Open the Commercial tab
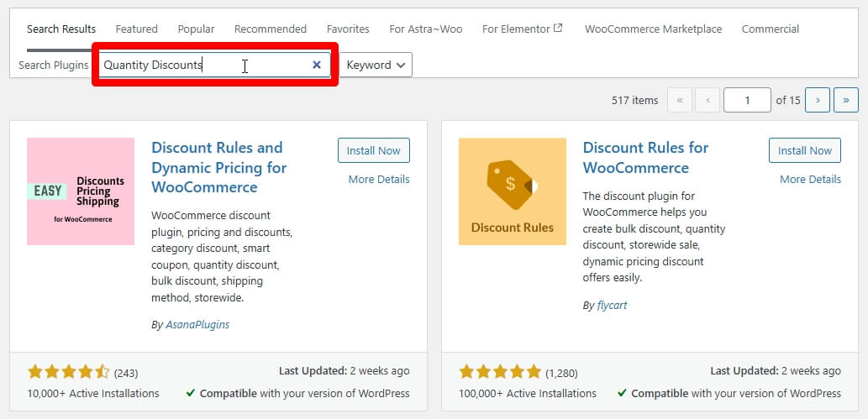Screen dimensions: 868x419 click(770, 29)
